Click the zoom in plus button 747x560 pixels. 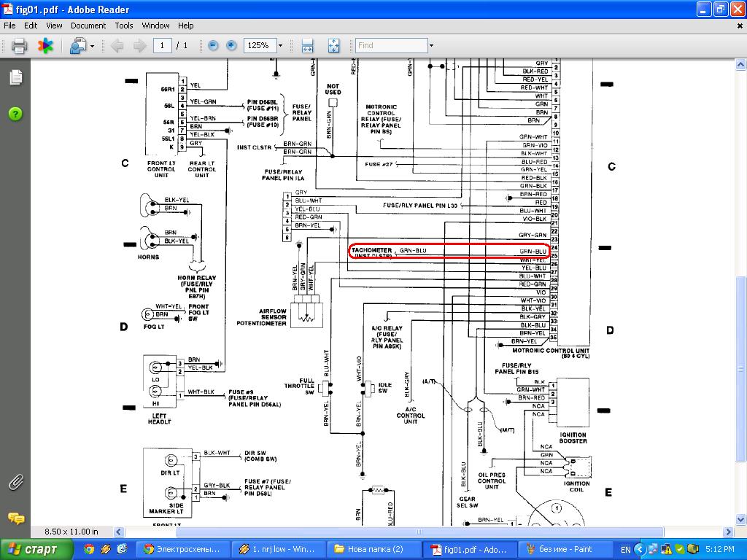tap(231, 45)
